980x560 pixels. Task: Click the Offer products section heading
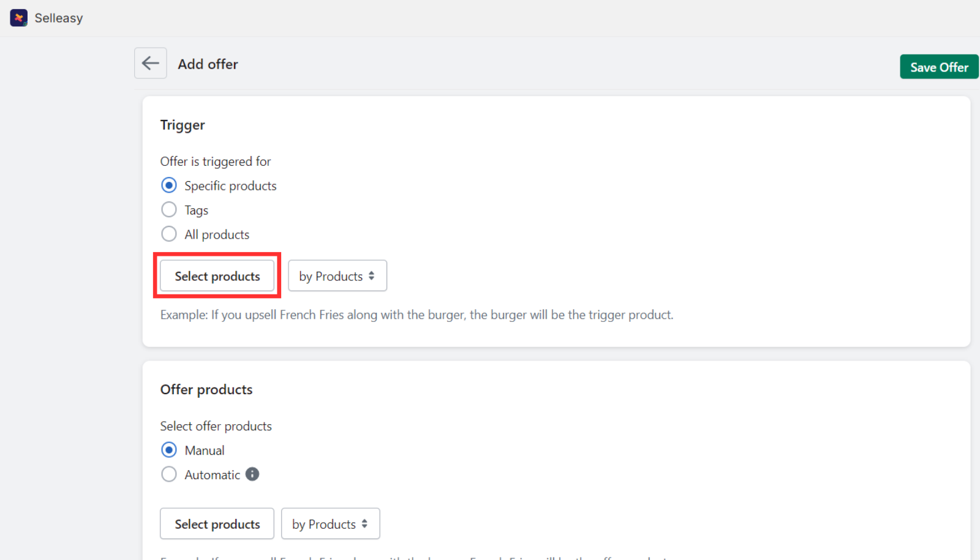pyautogui.click(x=206, y=389)
